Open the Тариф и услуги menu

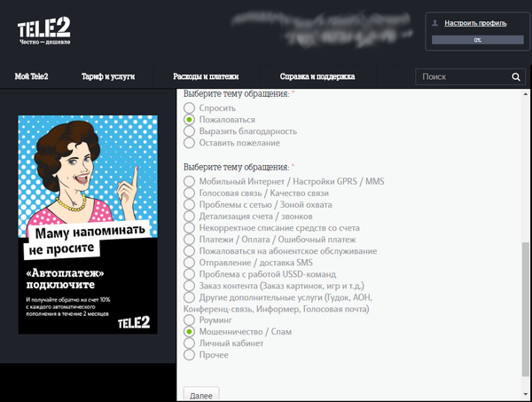point(107,77)
